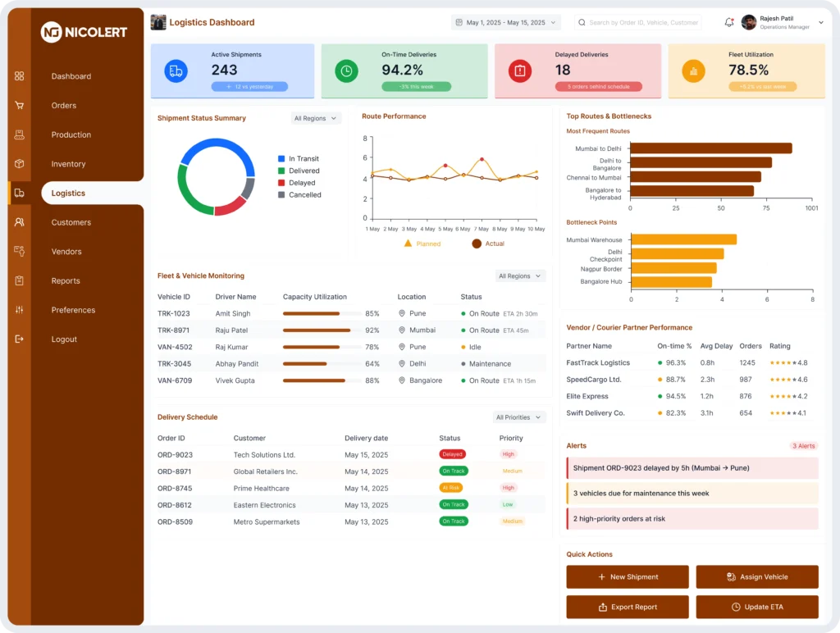Viewport: 840px width, 633px height.
Task: Toggle In Transit legend item
Action: point(298,159)
